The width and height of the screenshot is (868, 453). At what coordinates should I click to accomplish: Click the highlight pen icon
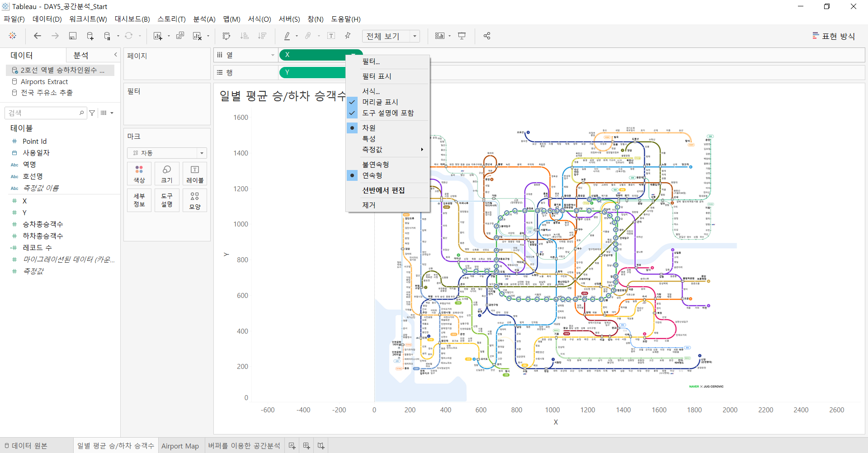click(287, 36)
